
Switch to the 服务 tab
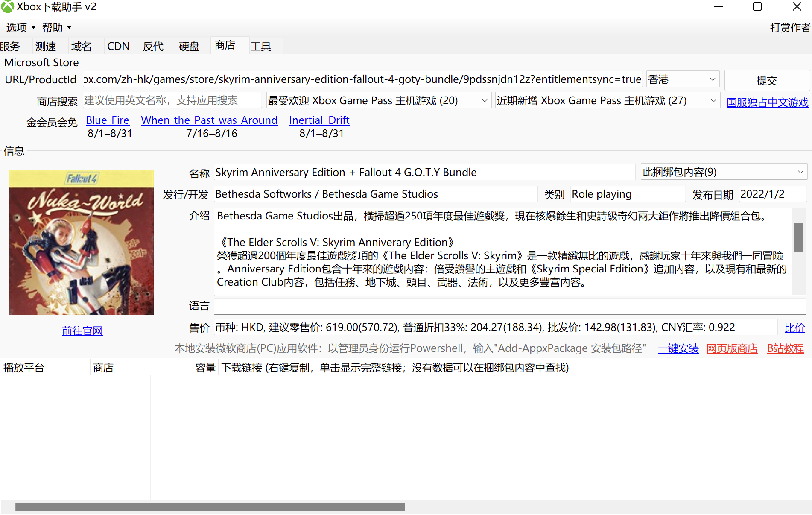(10, 46)
